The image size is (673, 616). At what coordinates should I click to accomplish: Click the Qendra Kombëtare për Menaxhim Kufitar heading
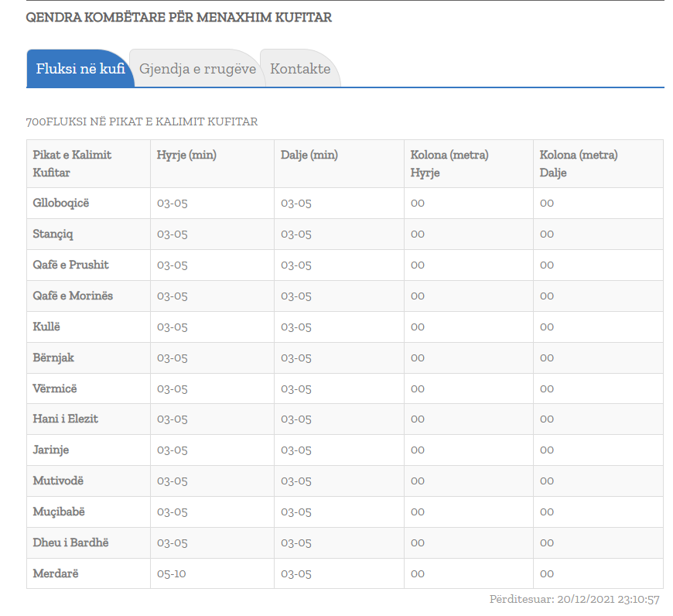[179, 17]
